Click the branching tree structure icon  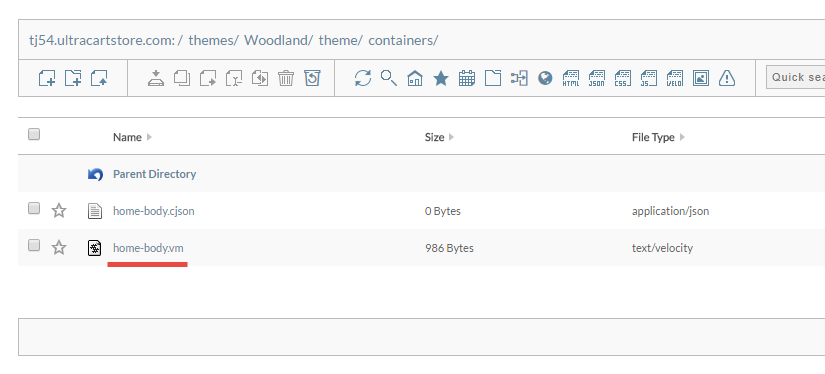[x=519, y=78]
